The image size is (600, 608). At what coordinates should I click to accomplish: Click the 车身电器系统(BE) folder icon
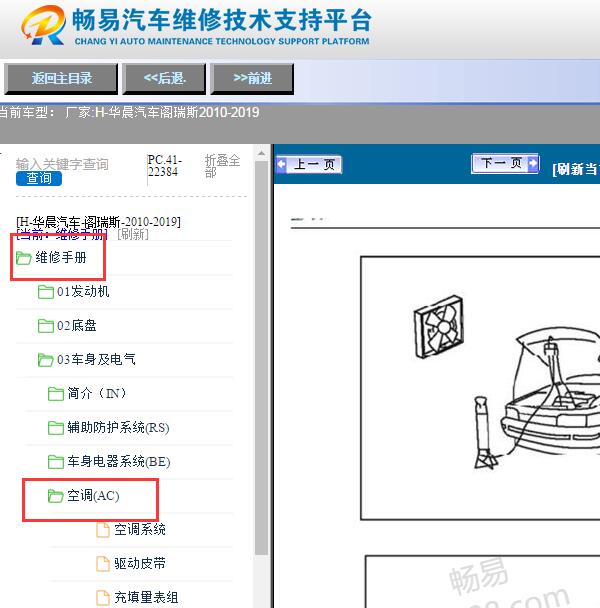pos(55,461)
